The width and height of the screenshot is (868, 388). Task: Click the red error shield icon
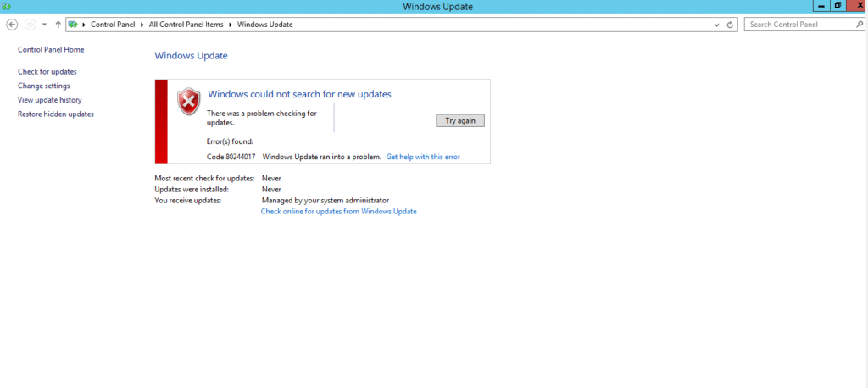[189, 102]
